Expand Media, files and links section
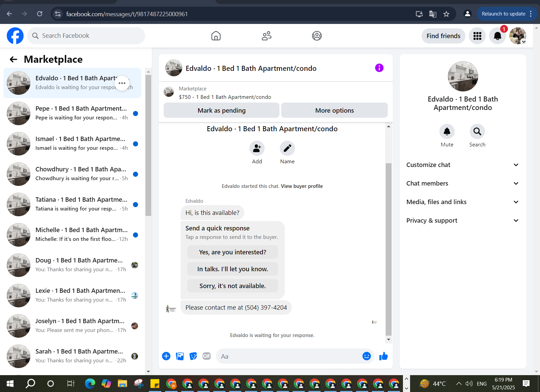 coord(462,202)
